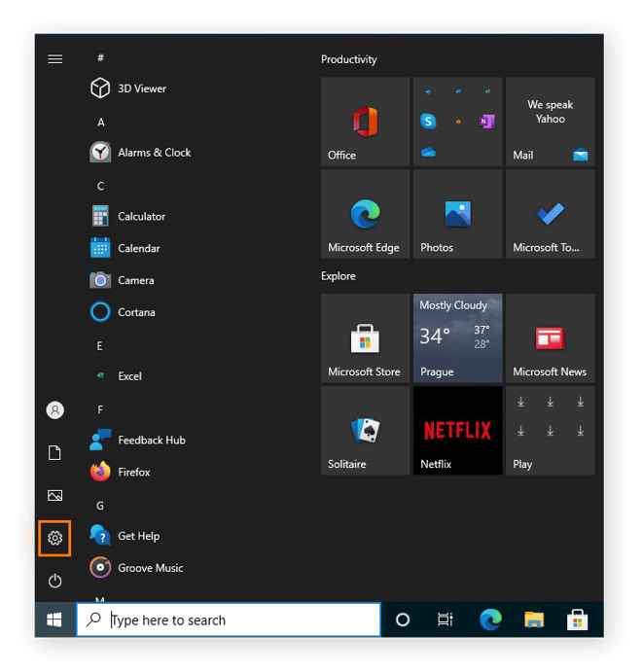Launch Edge from the taskbar
642x672 pixels.
pyautogui.click(x=490, y=619)
